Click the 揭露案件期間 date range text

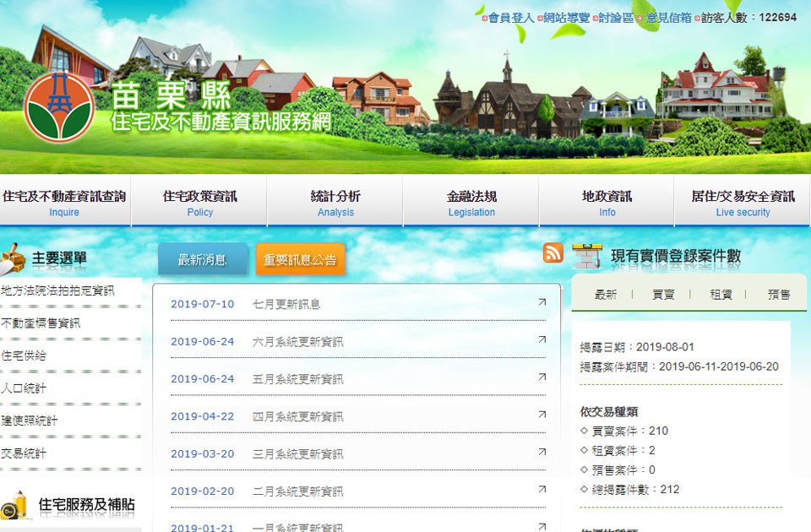[x=679, y=366]
